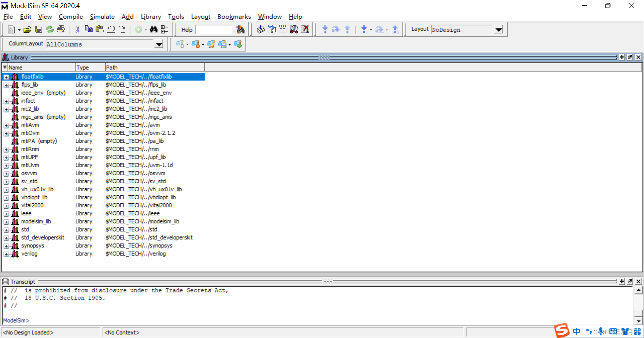The image size is (644, 338).
Task: Click the Help search input field
Action: (x=214, y=29)
